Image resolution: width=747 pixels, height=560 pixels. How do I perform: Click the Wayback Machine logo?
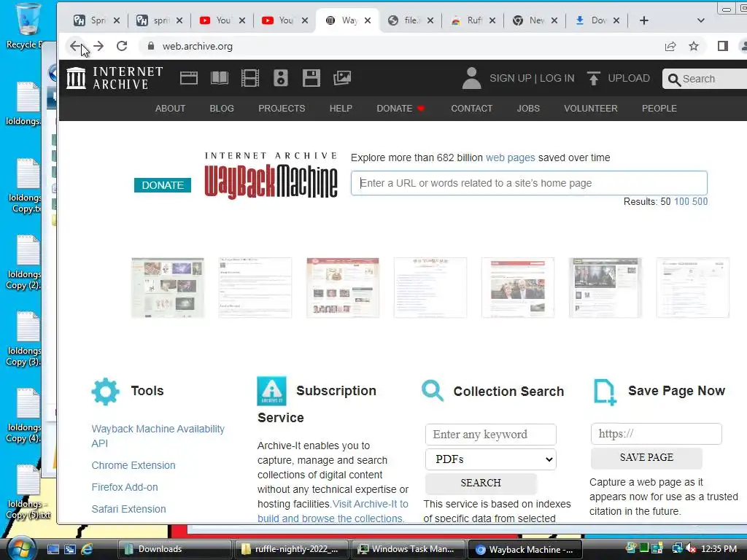coord(271,176)
